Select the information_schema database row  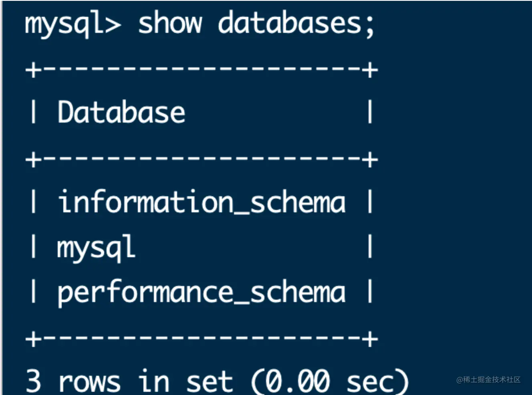pos(201,202)
